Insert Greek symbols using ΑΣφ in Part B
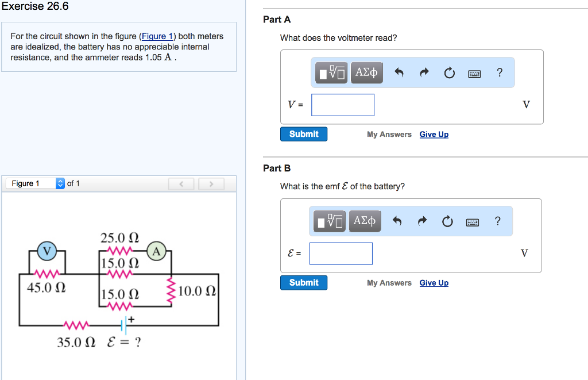 click(x=365, y=221)
